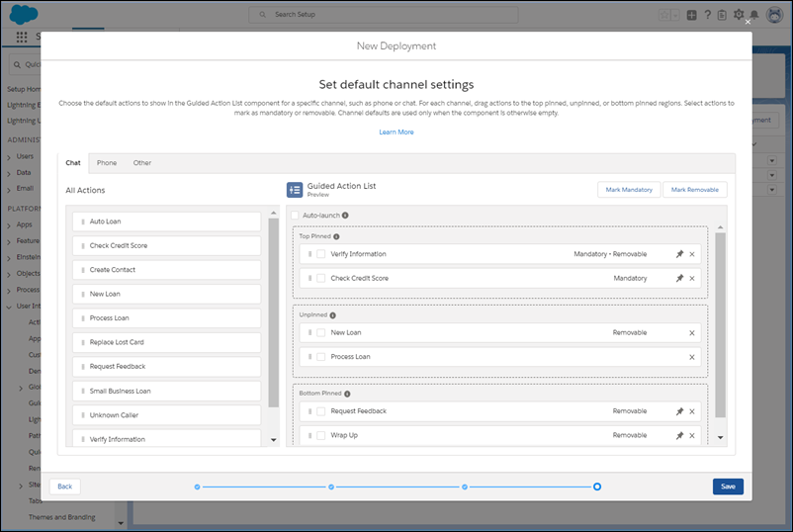The width and height of the screenshot is (793, 532).
Task: Click the first progress step indicator
Action: pyautogui.click(x=197, y=487)
